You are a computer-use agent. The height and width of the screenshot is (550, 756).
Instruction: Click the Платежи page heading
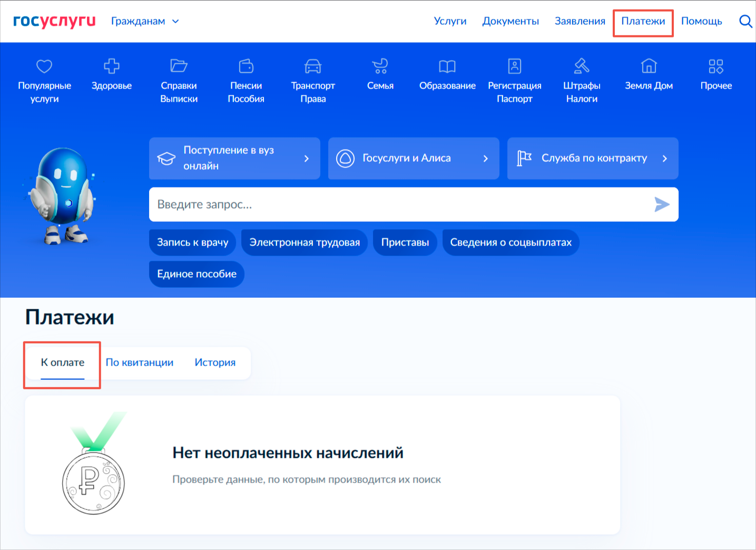click(70, 317)
